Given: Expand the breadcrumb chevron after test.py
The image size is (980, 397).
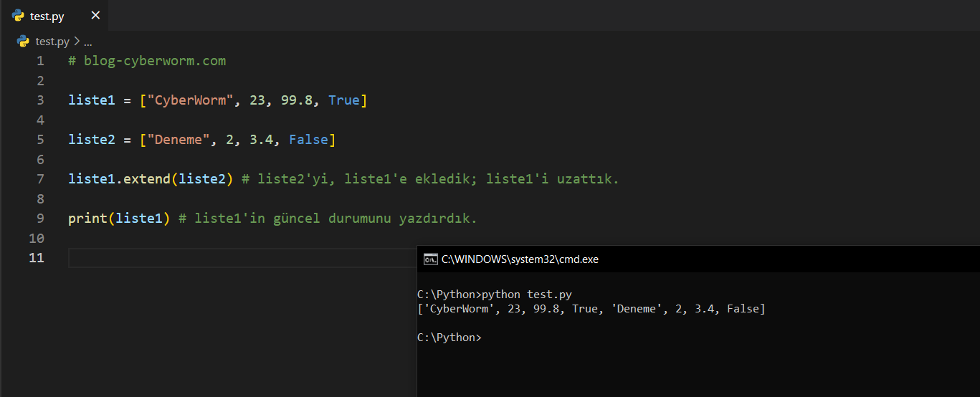Looking at the screenshot, I should pos(76,42).
